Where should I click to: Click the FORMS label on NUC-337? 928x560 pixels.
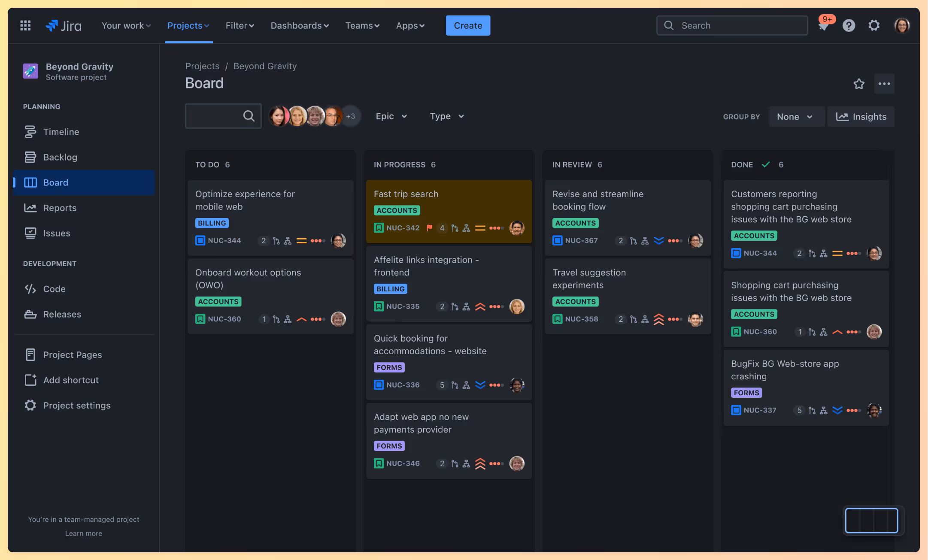[x=746, y=393]
